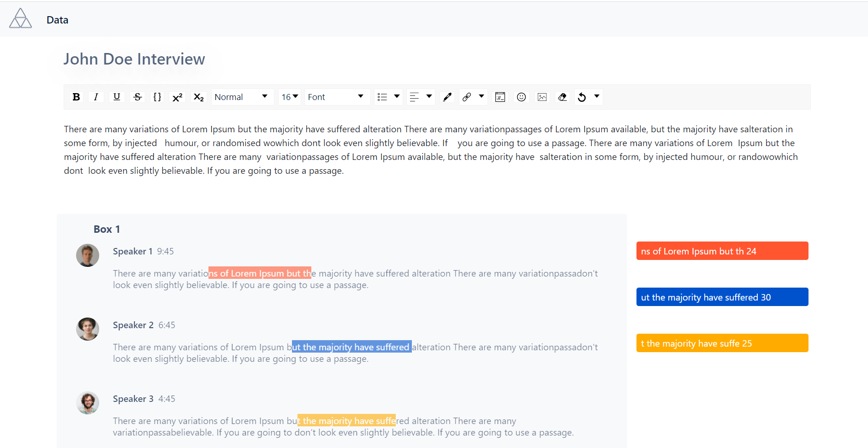Select the blue tag 'ut the majority have suffered 30'
The image size is (868, 448).
pyautogui.click(x=722, y=297)
